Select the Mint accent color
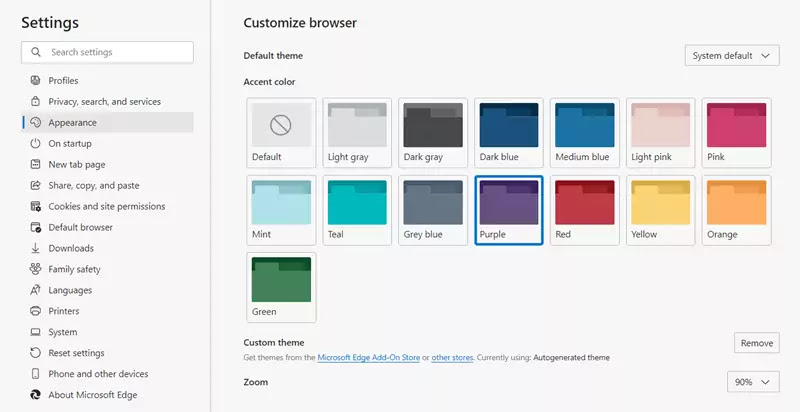The width and height of the screenshot is (800, 412). [x=281, y=210]
